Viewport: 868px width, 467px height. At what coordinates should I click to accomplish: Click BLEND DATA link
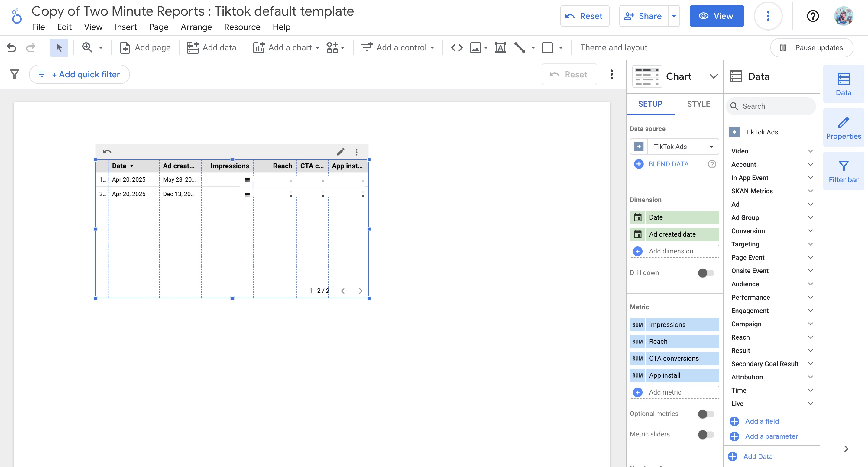point(669,164)
